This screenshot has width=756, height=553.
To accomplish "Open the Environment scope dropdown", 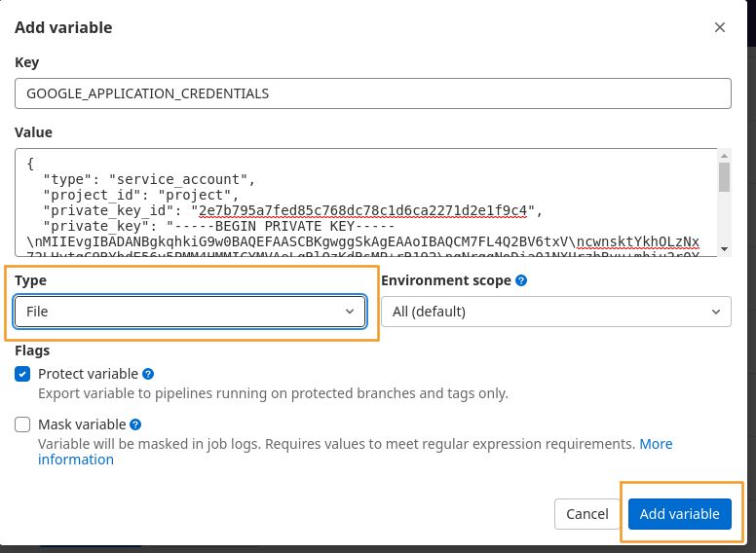I will (x=556, y=312).
